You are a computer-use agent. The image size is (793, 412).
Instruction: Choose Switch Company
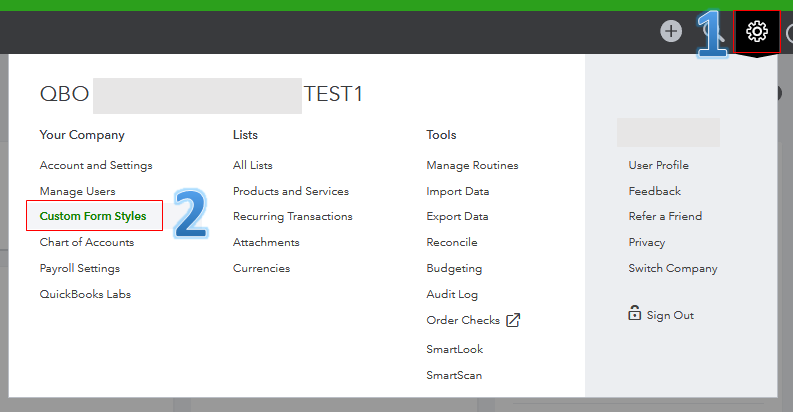pos(673,268)
